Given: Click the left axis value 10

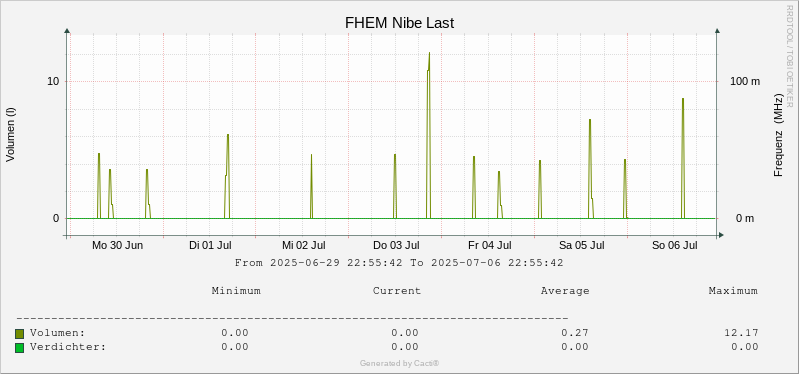Looking at the screenshot, I should click(53, 82).
